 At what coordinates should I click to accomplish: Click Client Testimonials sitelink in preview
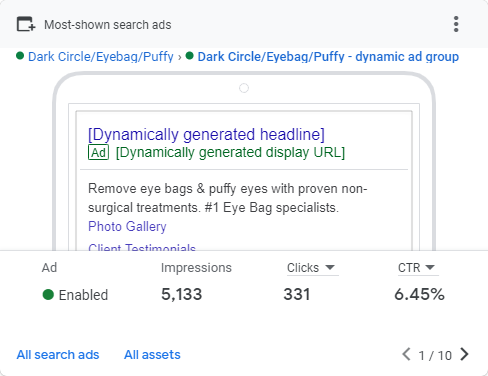point(142,247)
